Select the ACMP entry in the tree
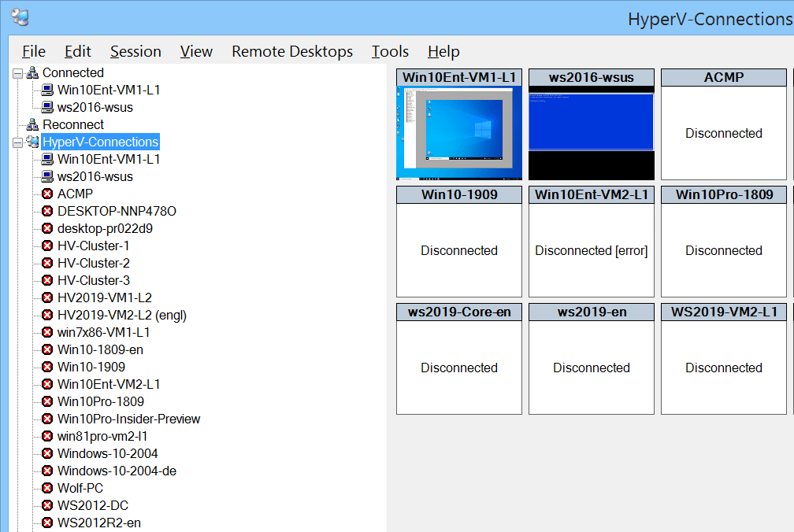 [x=75, y=194]
